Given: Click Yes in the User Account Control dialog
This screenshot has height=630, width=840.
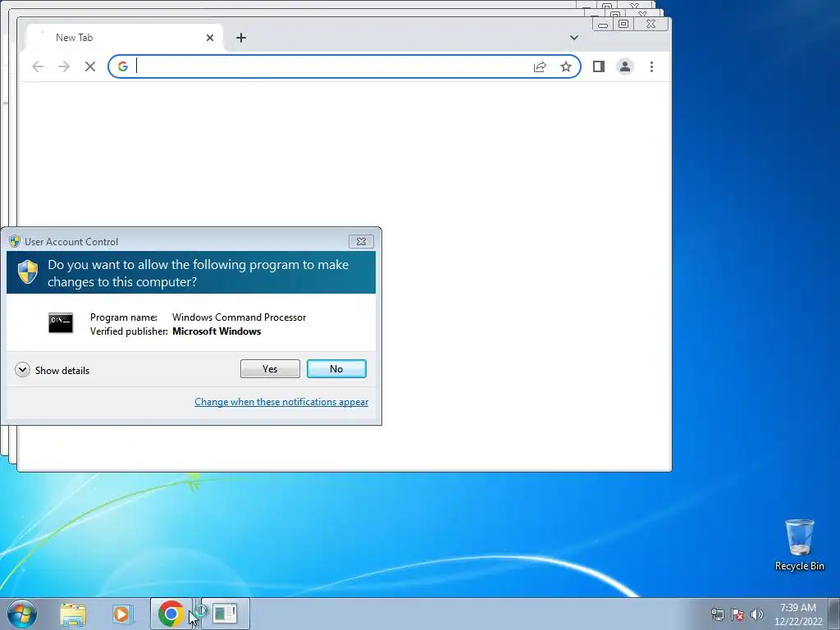Looking at the screenshot, I should [270, 368].
